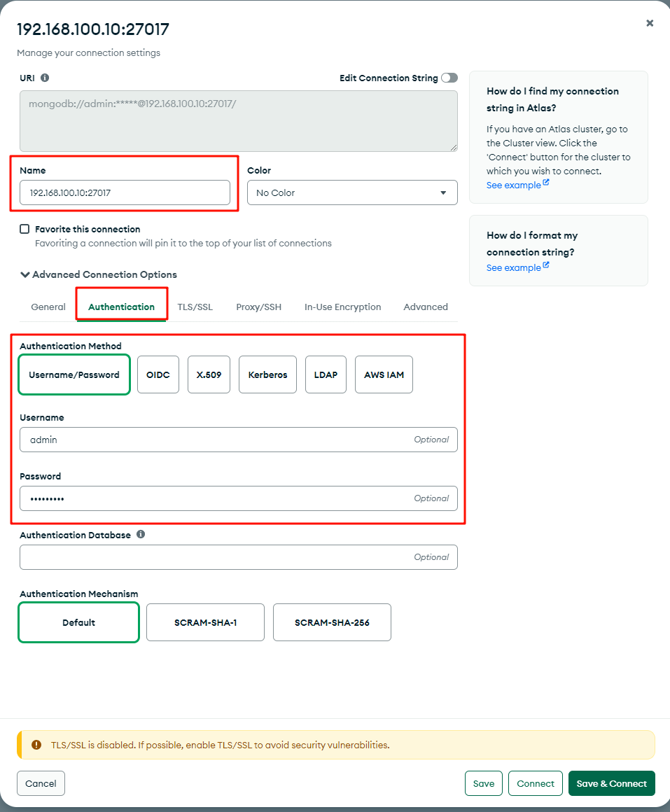Screen dimensions: 670x812
Task: Click the Save & Connect button
Action: (611, 783)
